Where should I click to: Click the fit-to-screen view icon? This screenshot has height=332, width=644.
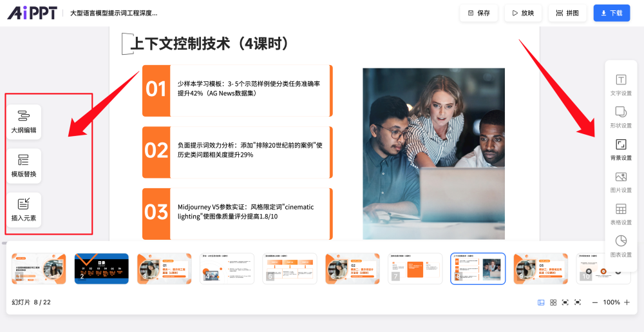pos(565,302)
